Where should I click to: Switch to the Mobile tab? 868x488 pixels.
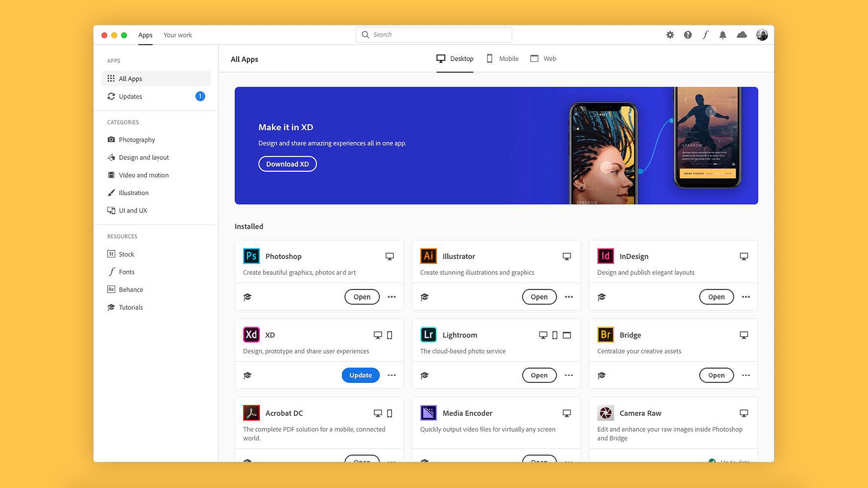[508, 58]
